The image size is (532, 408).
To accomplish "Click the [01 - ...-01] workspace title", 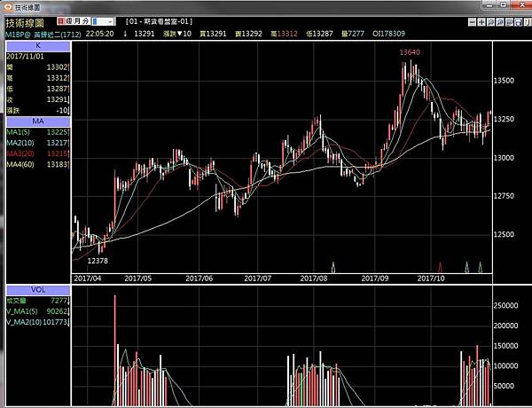I will (159, 21).
